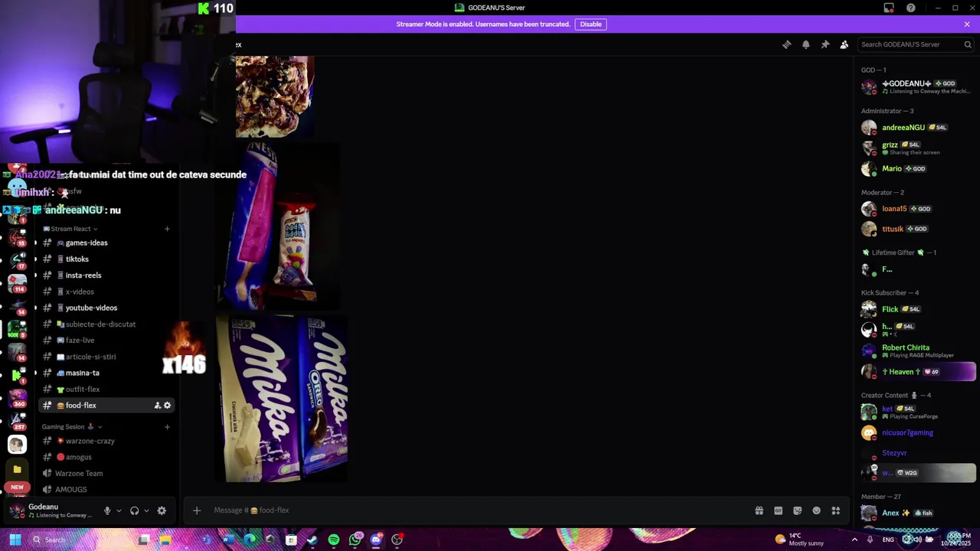The width and height of the screenshot is (980, 551).
Task: Open Spotify from the taskbar
Action: [334, 540]
